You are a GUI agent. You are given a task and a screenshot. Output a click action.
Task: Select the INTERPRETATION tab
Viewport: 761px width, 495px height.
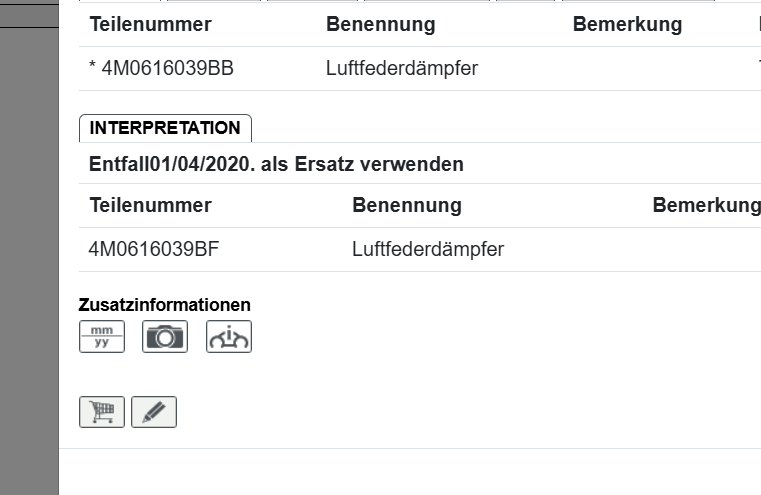point(165,128)
